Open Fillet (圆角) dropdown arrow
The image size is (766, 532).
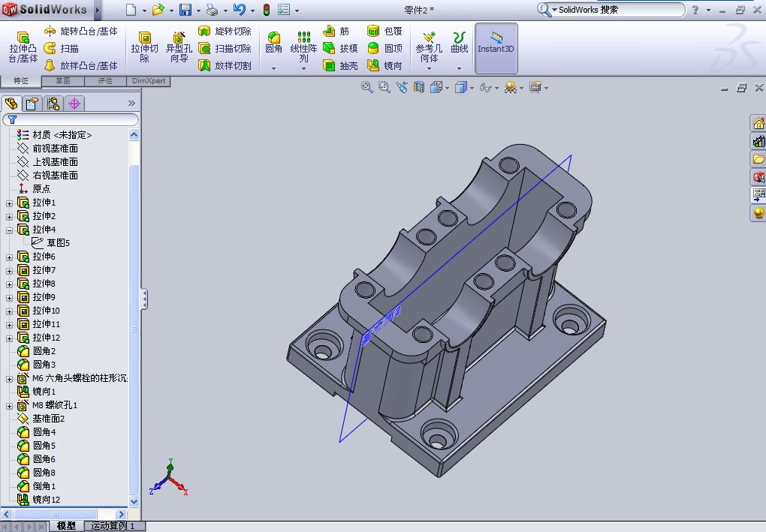273,68
